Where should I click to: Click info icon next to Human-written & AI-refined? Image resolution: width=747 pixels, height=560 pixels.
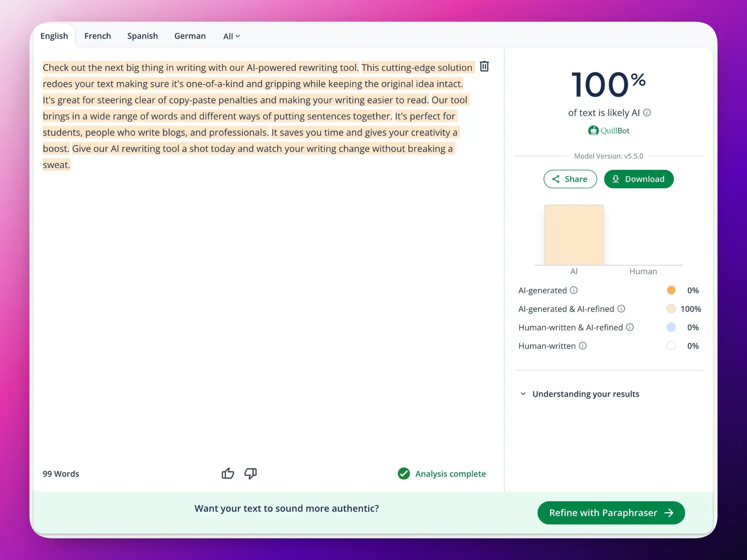tap(630, 327)
